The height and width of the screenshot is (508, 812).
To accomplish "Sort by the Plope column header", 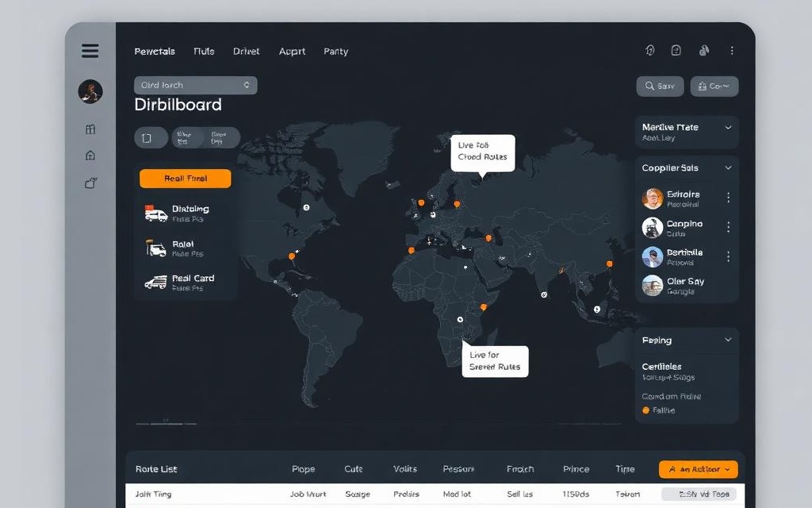I will tap(304, 469).
